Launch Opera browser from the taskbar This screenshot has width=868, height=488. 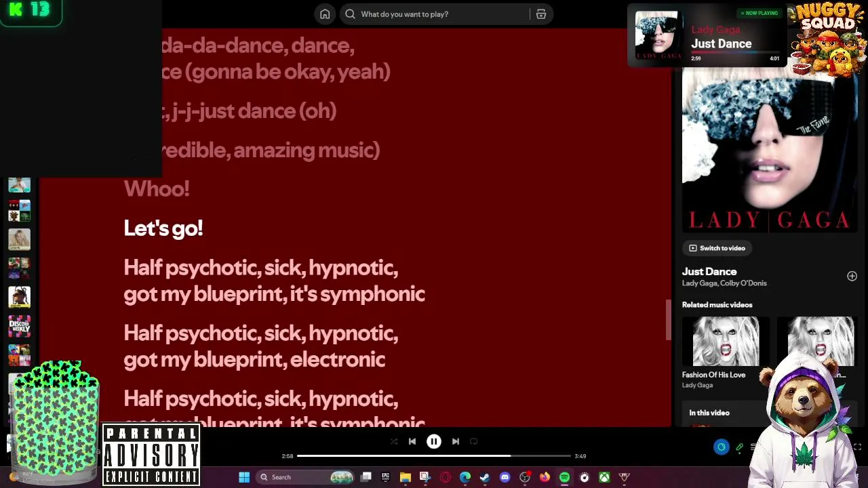(445, 477)
